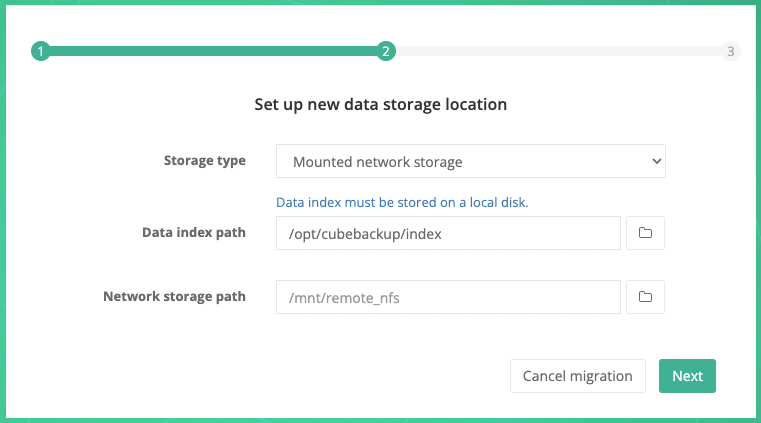This screenshot has height=423, width=761.
Task: Jump to step 3 indicator
Action: click(731, 51)
